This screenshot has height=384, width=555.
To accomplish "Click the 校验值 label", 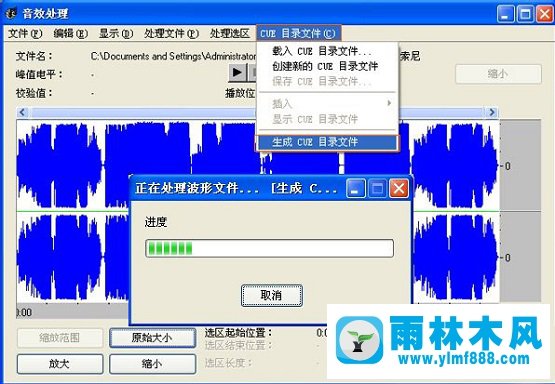I will pos(34,93).
